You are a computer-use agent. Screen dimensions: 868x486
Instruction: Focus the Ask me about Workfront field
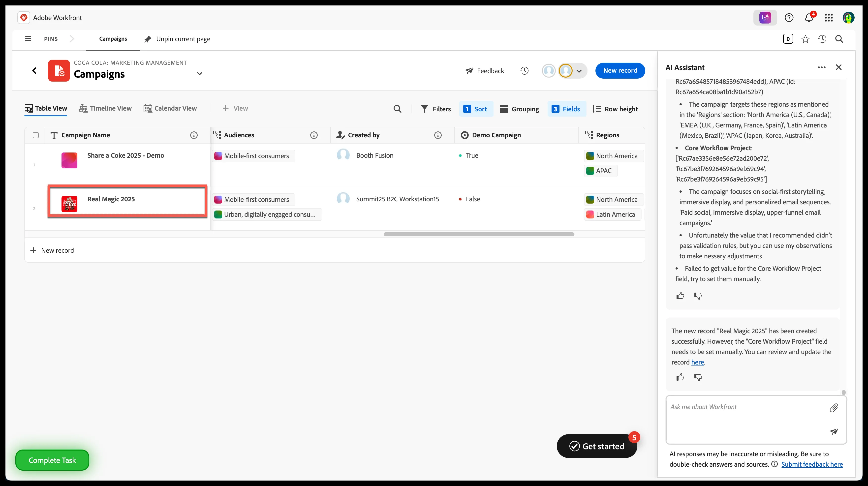pyautogui.click(x=756, y=420)
